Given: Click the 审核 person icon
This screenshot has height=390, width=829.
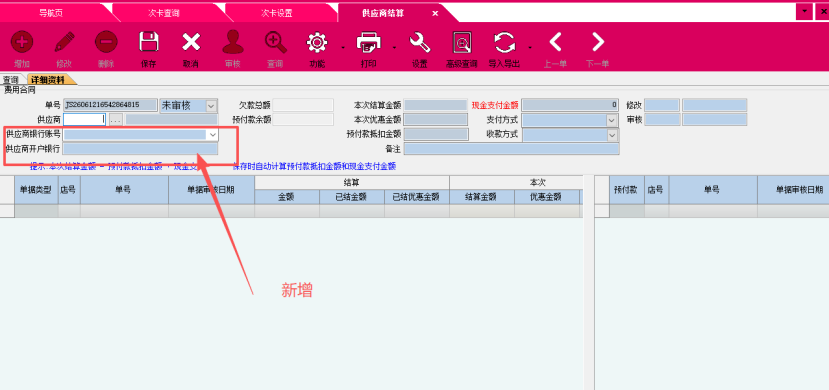Looking at the screenshot, I should (233, 41).
